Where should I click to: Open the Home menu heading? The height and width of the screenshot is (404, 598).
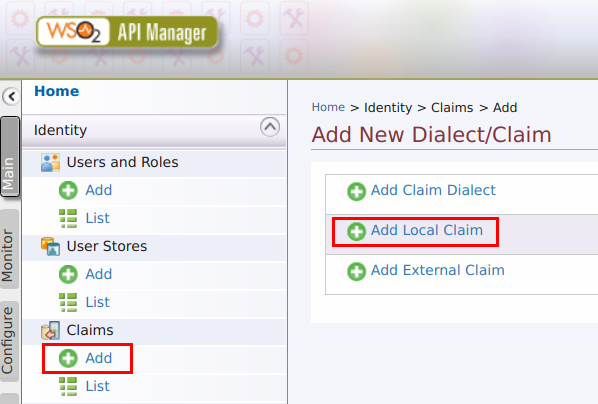56,91
